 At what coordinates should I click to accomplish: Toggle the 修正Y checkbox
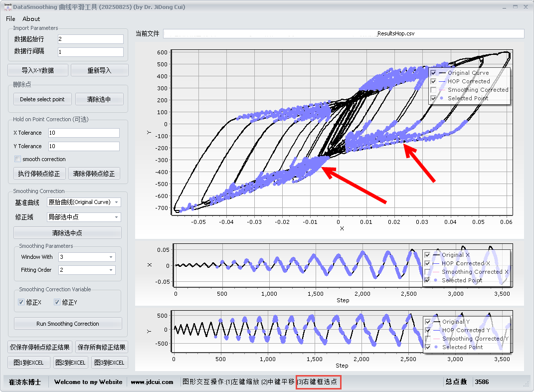click(57, 302)
